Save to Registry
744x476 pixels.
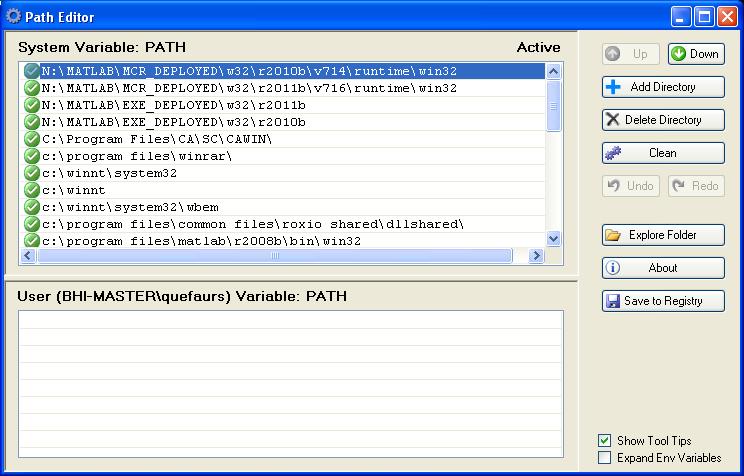pos(662,301)
